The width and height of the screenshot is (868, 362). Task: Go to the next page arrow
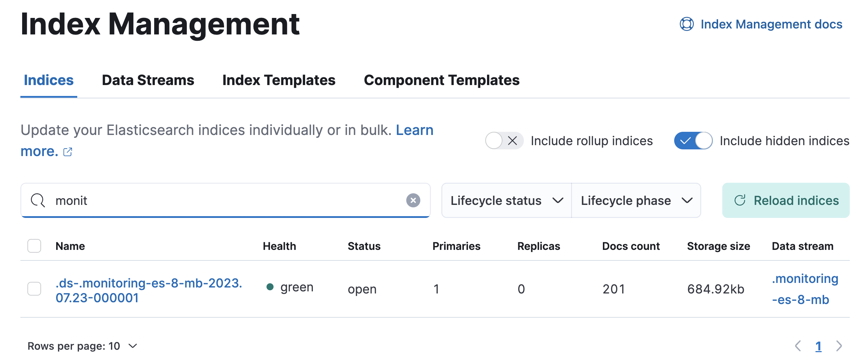point(839,346)
